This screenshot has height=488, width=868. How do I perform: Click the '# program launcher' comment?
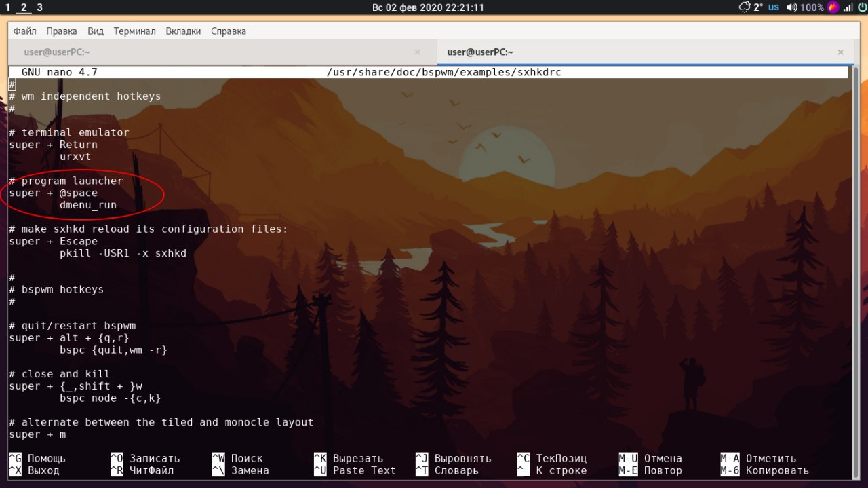point(66,181)
